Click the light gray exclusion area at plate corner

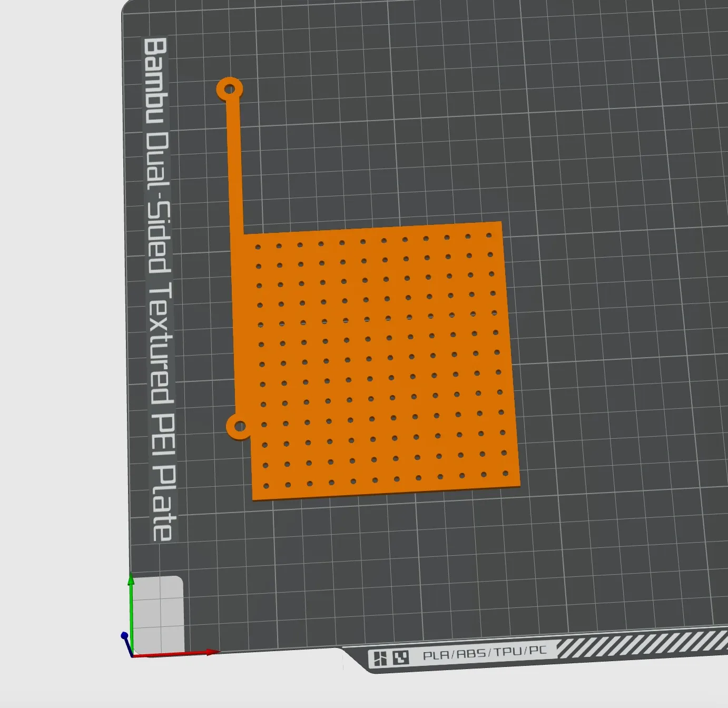[158, 615]
